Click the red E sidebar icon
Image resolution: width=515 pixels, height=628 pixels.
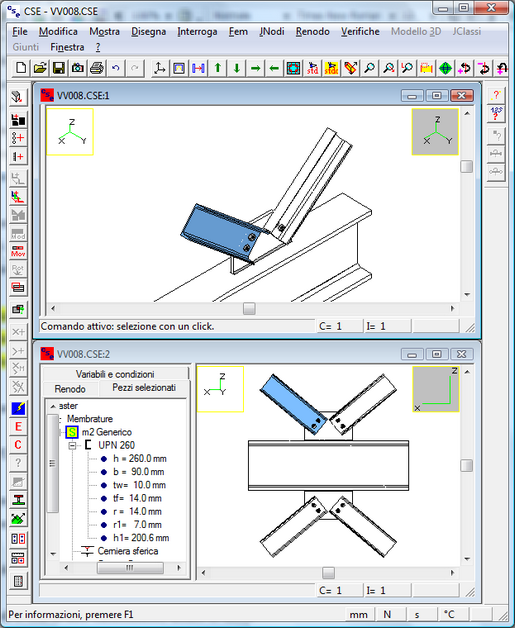click(18, 427)
